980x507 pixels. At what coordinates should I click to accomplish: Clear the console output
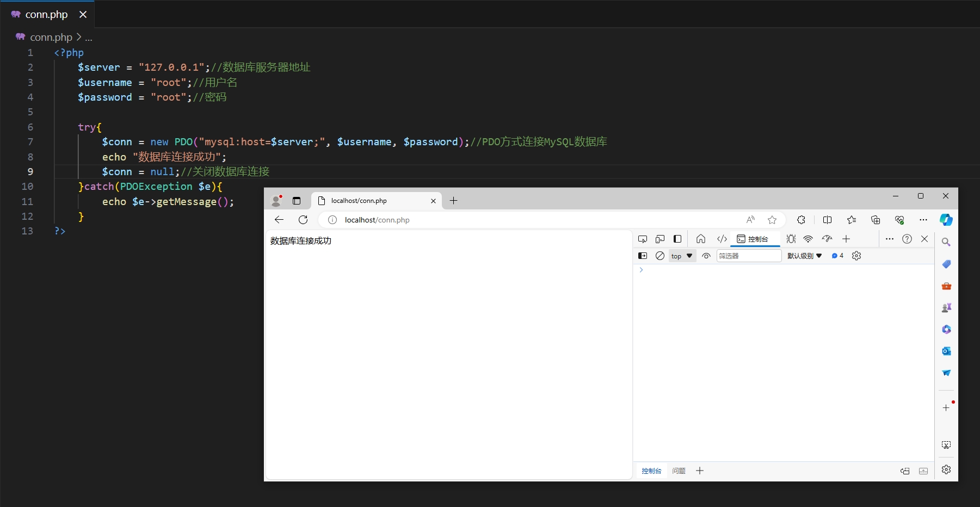point(660,256)
